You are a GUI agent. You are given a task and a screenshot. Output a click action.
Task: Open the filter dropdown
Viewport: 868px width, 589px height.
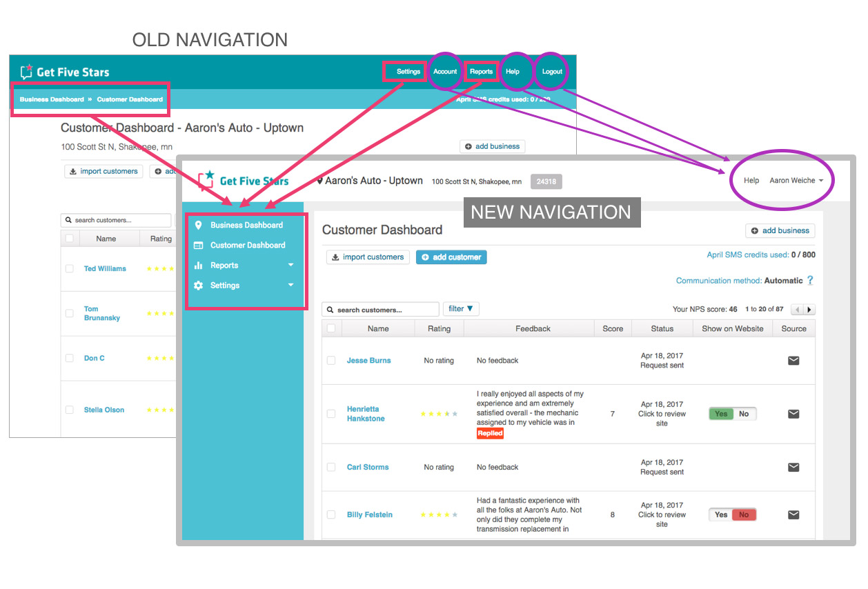[461, 309]
